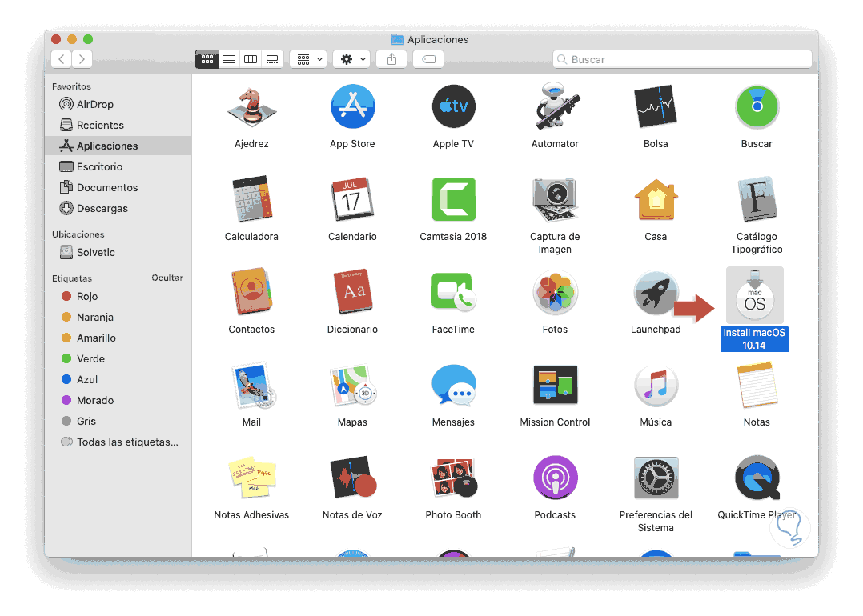863x616 pixels.
Task: Click the Aplicaciones window title
Action: 438,40
